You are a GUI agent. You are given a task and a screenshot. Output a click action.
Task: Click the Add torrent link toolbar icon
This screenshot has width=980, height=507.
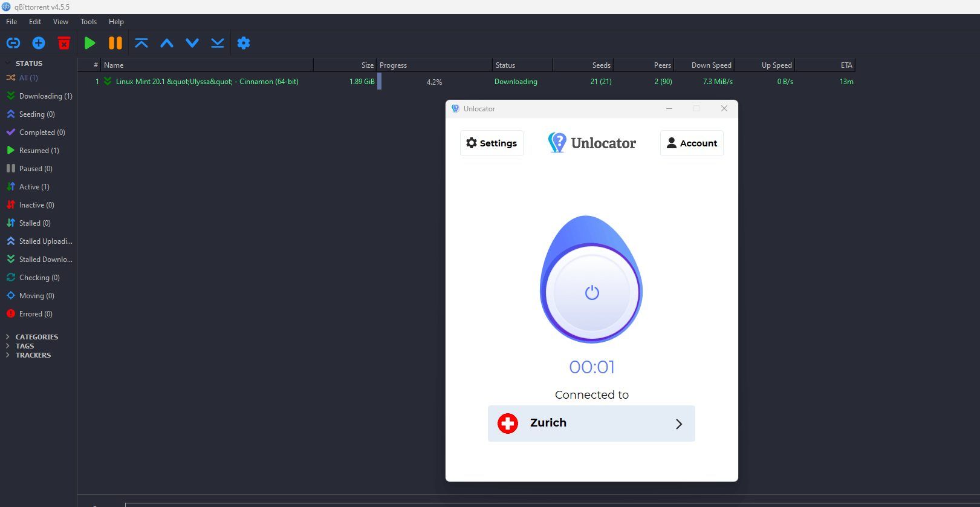13,43
